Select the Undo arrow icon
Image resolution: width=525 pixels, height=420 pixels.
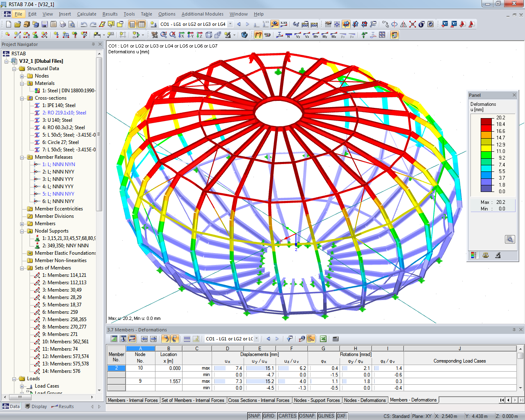pyautogui.click(x=84, y=24)
